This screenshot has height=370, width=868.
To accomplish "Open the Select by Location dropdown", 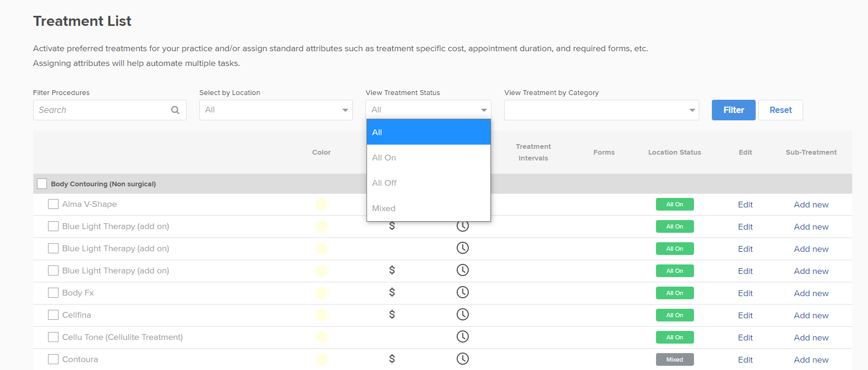I will point(276,110).
